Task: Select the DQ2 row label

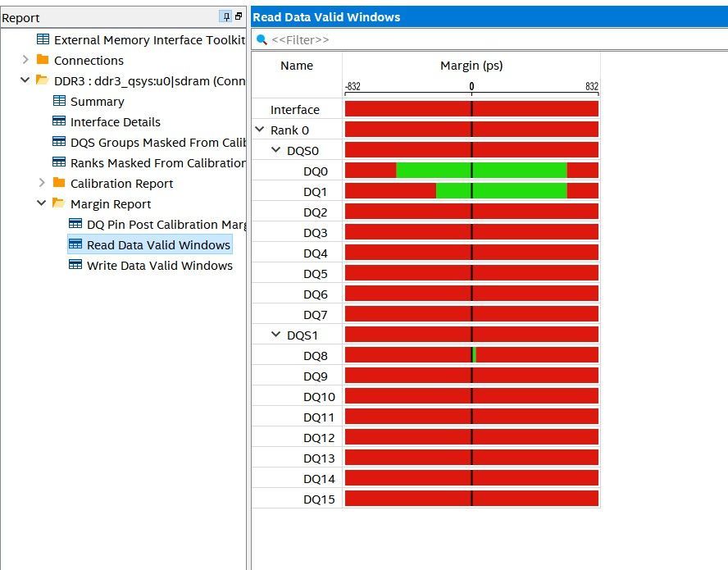Action: (x=316, y=212)
